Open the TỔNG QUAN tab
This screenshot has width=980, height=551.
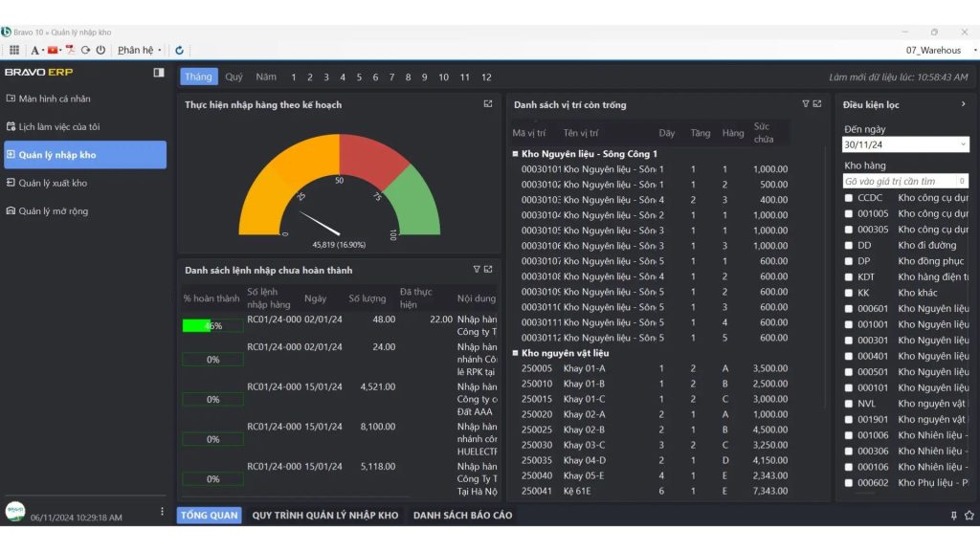[210, 516]
